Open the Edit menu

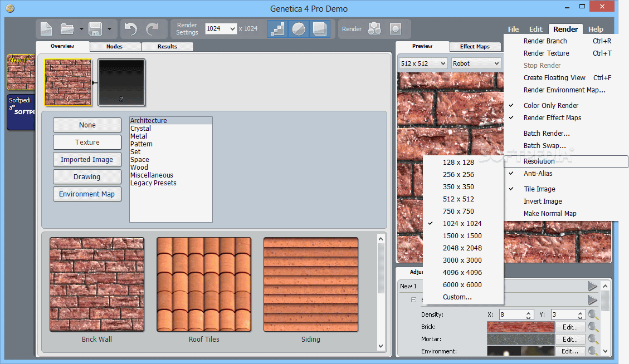tap(535, 29)
